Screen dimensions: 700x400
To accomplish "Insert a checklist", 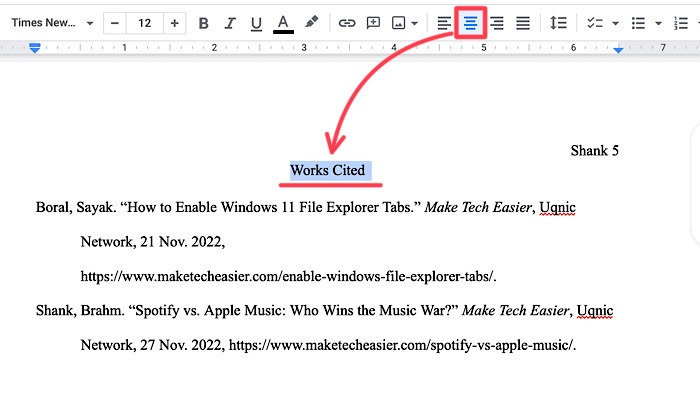I will (x=595, y=23).
